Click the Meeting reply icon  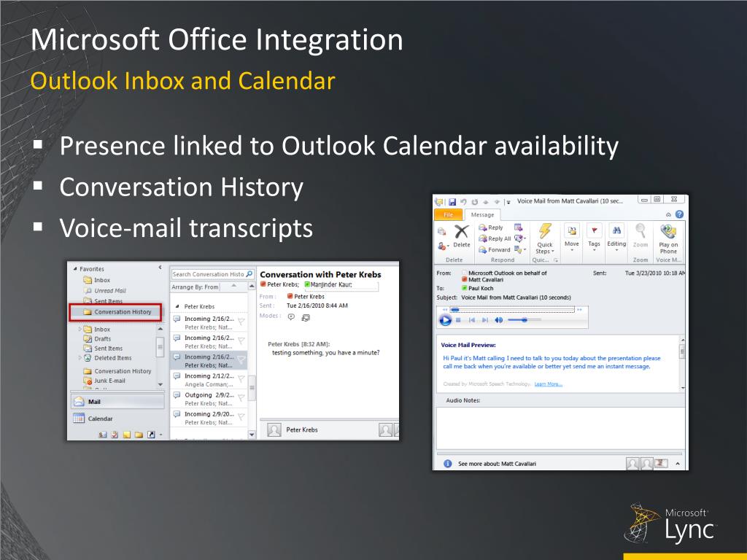[519, 227]
